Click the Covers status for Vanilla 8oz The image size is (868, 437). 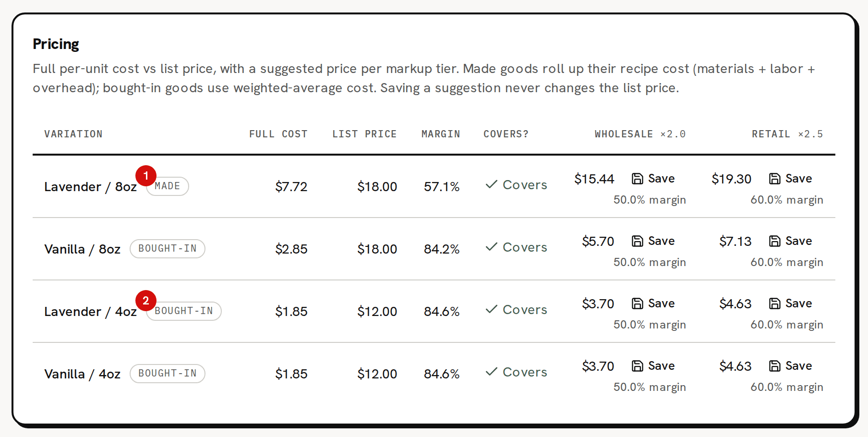(x=516, y=247)
